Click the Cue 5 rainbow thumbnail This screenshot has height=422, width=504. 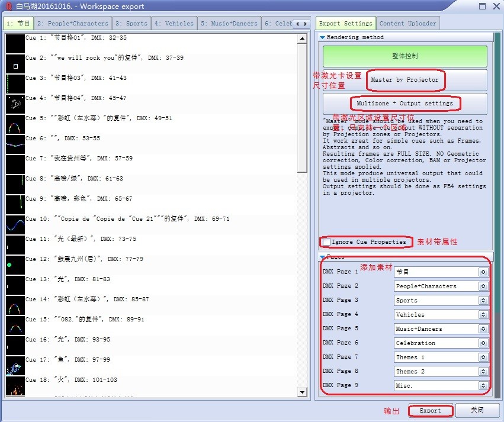click(15, 124)
